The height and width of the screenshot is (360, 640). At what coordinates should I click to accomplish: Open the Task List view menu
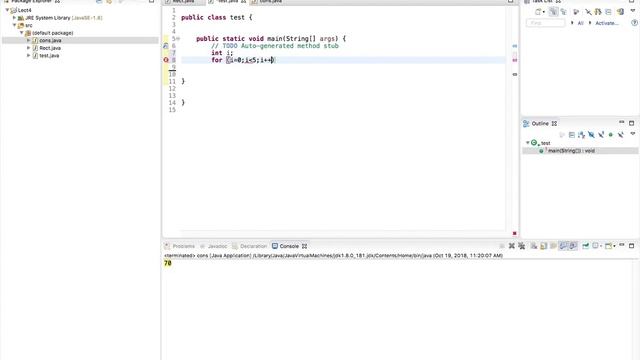(633, 11)
